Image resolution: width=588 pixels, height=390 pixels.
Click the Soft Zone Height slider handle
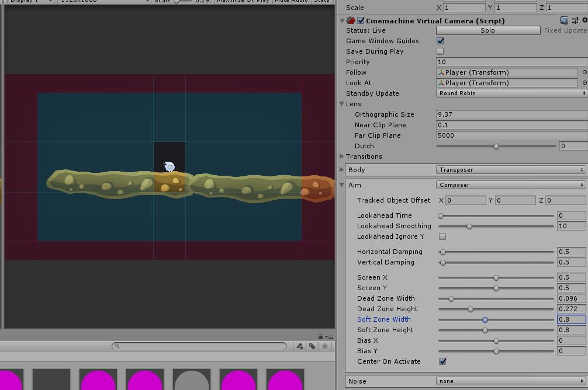(x=485, y=330)
